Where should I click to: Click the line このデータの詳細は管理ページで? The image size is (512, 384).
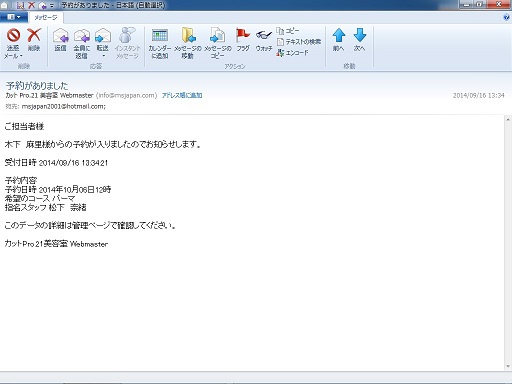[x=90, y=226]
